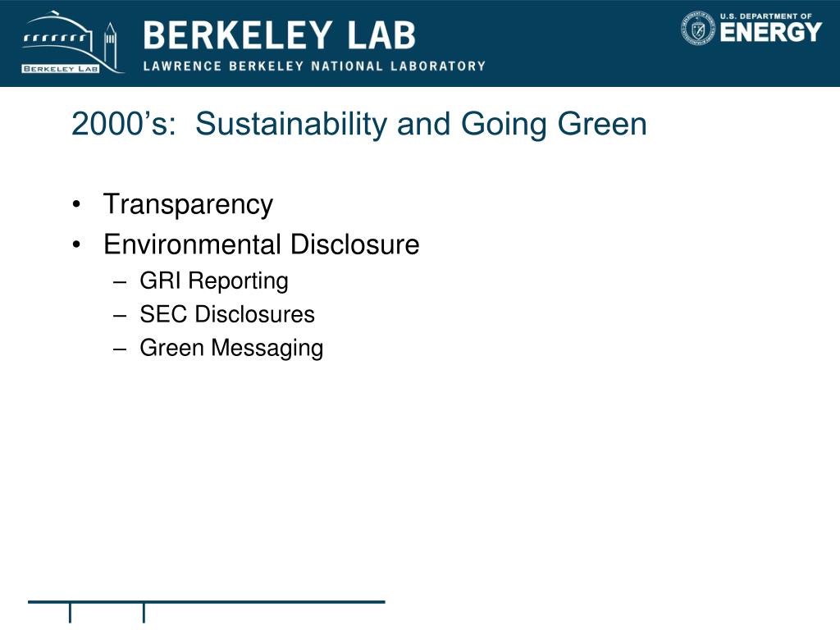Click the Campanile tower in the logo
The image size is (840, 630).
point(110,46)
